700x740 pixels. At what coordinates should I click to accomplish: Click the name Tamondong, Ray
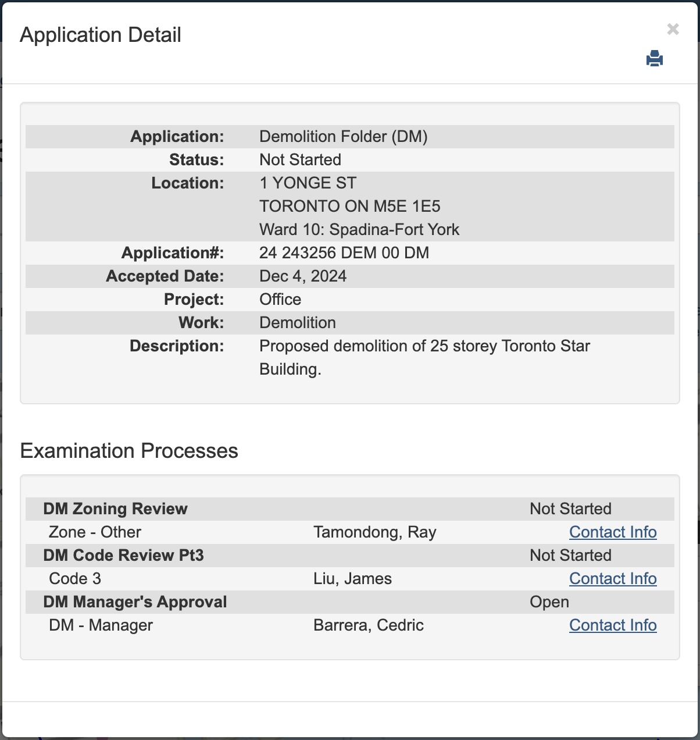pos(374,532)
